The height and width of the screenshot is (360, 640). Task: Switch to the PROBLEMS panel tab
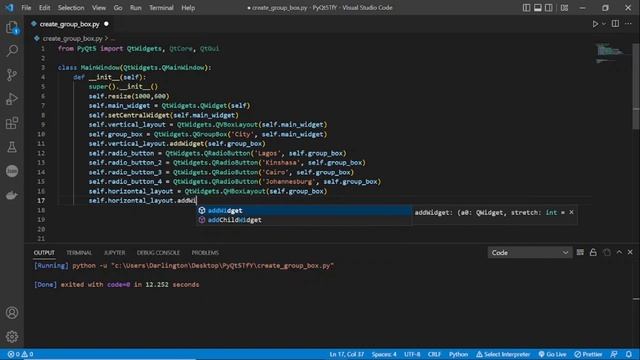[205, 253]
